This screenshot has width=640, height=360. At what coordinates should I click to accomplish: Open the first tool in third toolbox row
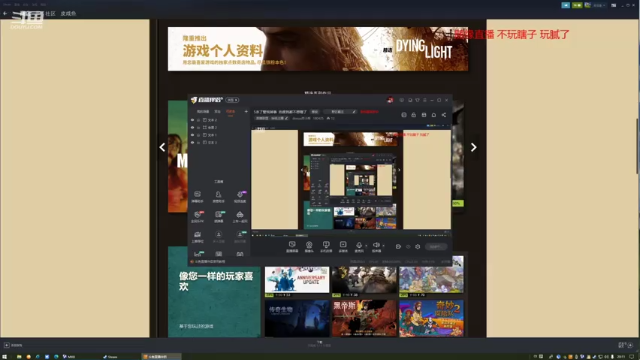click(197, 236)
